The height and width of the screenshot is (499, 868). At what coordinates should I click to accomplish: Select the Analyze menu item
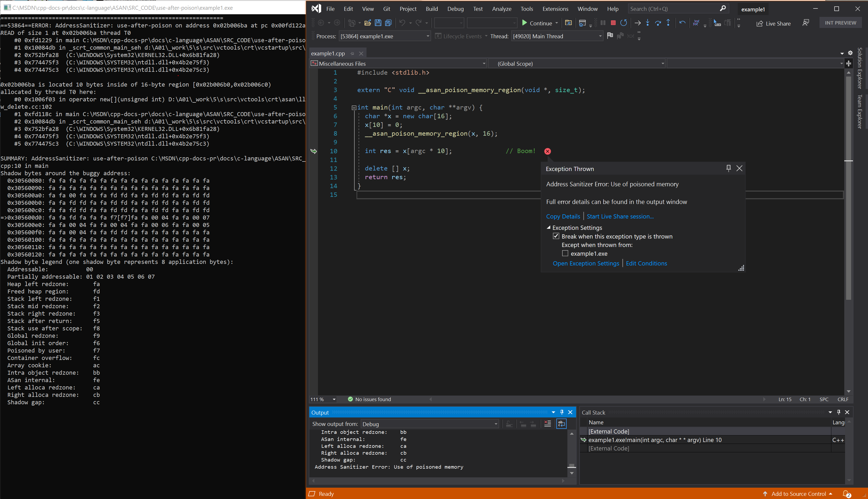pyautogui.click(x=501, y=8)
